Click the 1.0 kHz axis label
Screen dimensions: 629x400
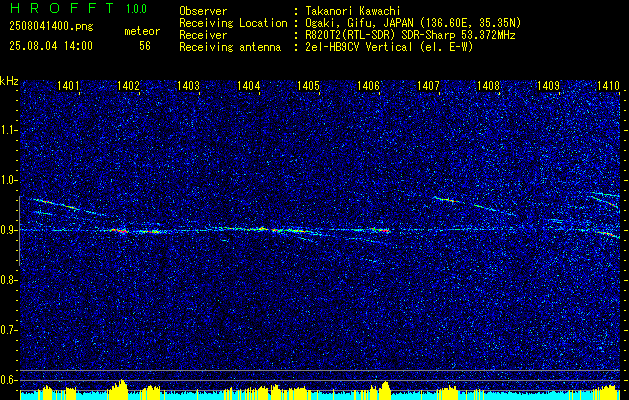coord(8,180)
